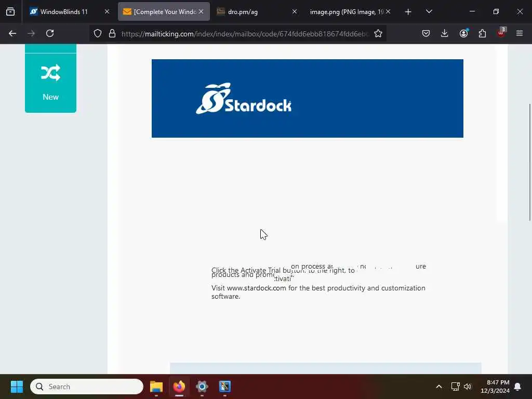This screenshot has height=399, width=532.
Task: Open network status tray icon
Action: pyautogui.click(x=455, y=387)
